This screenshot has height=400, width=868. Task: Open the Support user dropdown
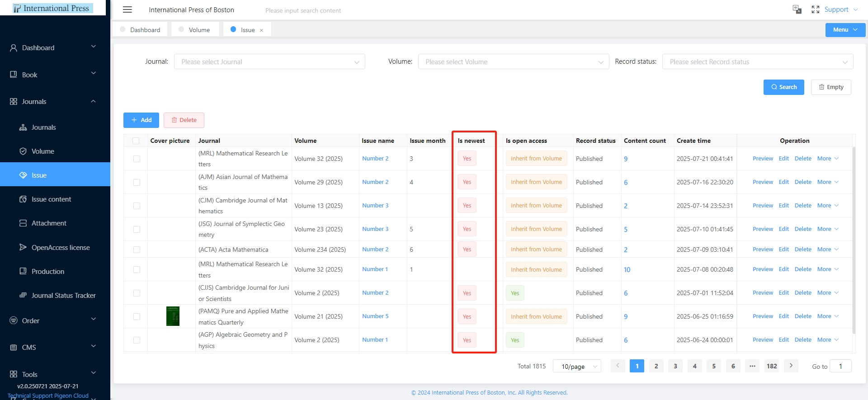click(841, 9)
